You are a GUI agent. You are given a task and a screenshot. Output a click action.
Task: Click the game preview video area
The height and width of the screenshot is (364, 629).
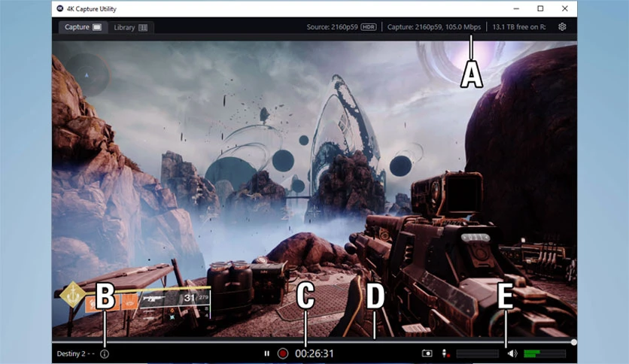(314, 189)
